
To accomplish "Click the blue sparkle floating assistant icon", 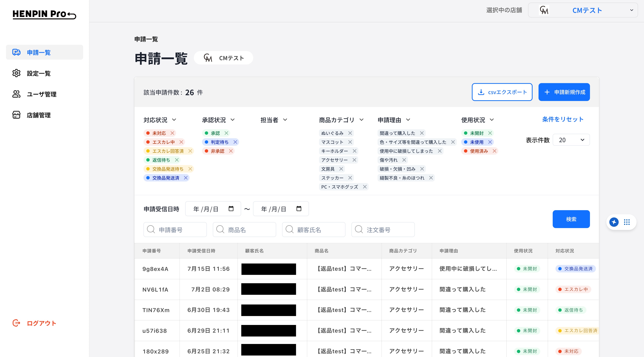I will point(614,222).
